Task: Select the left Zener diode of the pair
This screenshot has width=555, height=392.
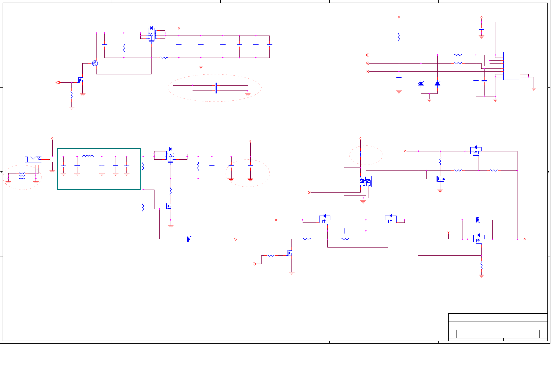Action: click(421, 84)
